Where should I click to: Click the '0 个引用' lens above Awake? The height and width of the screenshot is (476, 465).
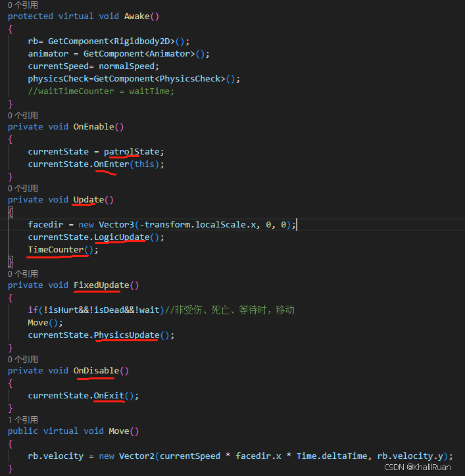[x=23, y=5]
